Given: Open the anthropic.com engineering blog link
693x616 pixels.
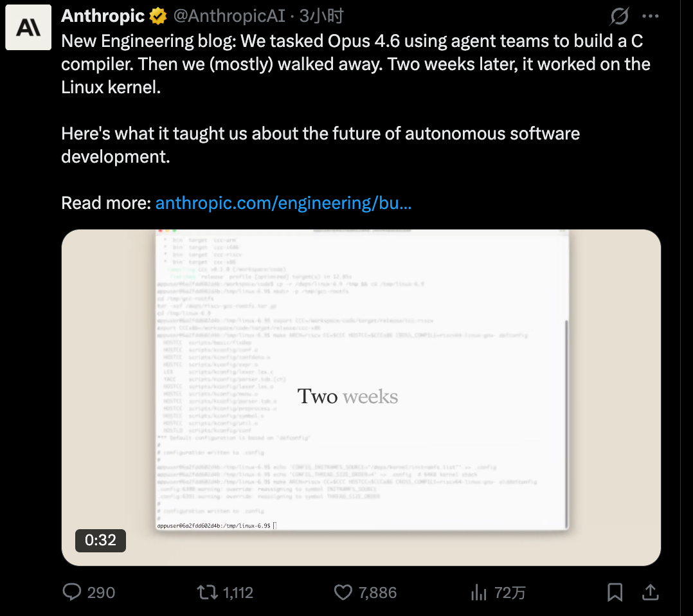Looking at the screenshot, I should pyautogui.click(x=283, y=203).
